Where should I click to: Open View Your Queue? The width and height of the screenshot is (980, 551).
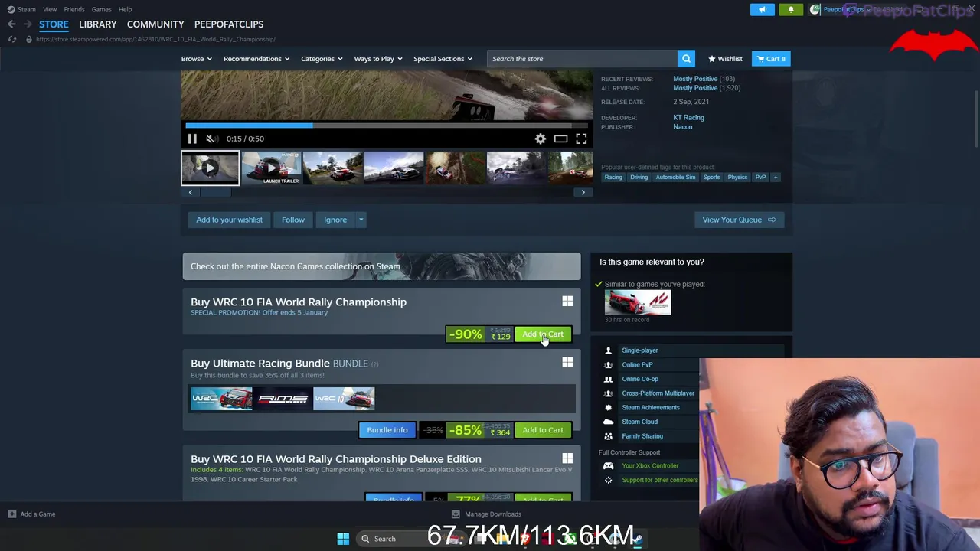739,220
